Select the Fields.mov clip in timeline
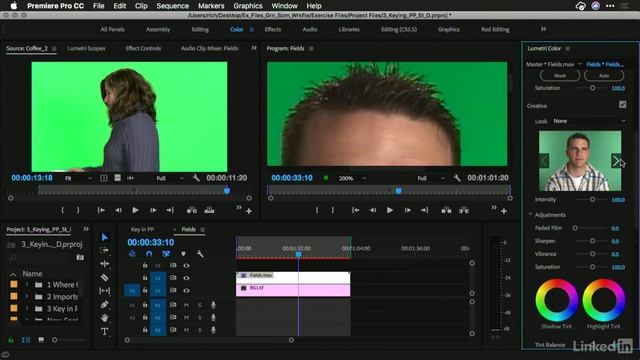640x360 pixels. click(293, 278)
